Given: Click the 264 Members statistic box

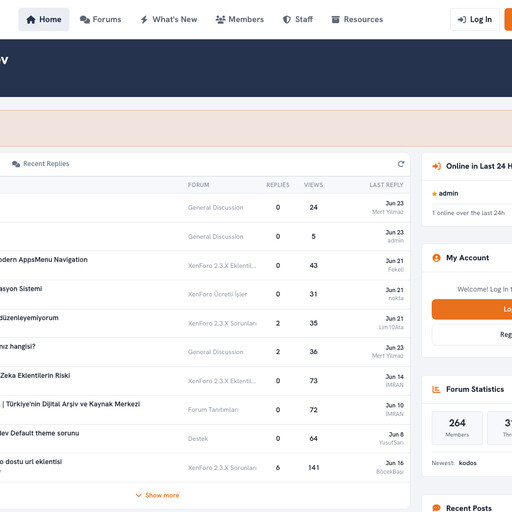Looking at the screenshot, I should tap(457, 428).
